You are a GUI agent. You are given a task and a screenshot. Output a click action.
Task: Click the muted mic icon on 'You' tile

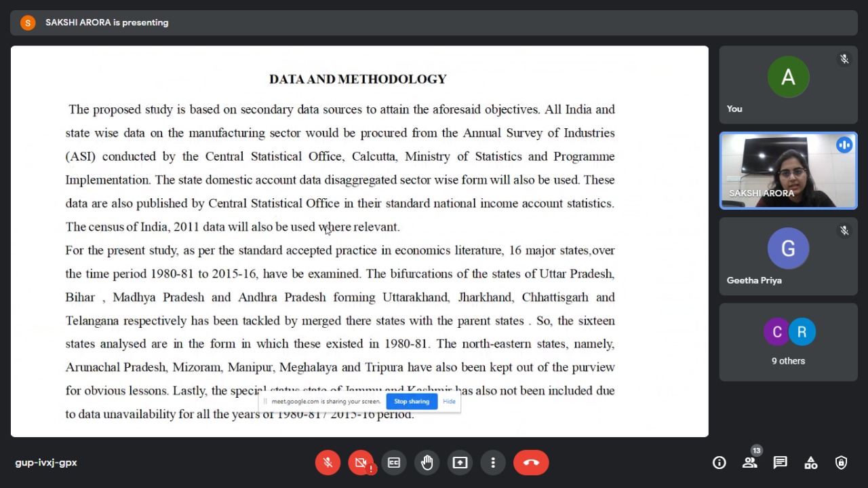click(x=844, y=59)
